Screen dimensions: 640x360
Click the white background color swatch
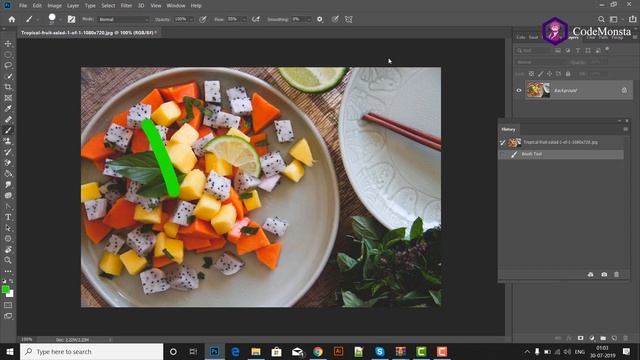point(11,294)
